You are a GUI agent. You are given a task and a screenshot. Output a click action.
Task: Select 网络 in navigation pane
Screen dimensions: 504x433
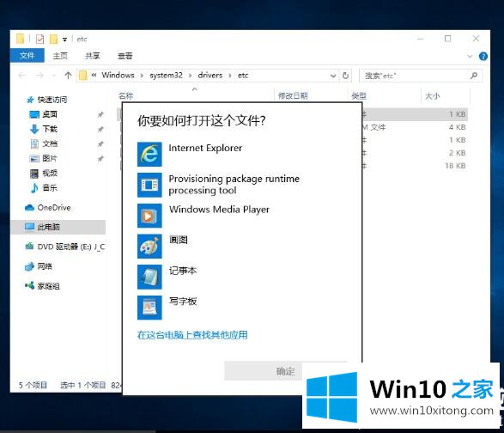tap(45, 266)
